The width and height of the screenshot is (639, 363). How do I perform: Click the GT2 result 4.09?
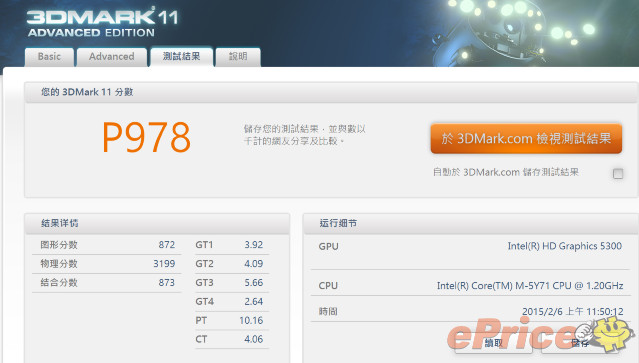(x=253, y=264)
